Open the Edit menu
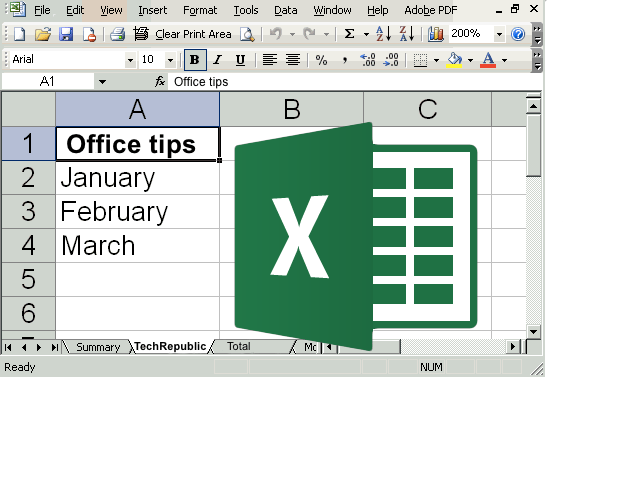This screenshot has width=620, height=485. pyautogui.click(x=75, y=10)
